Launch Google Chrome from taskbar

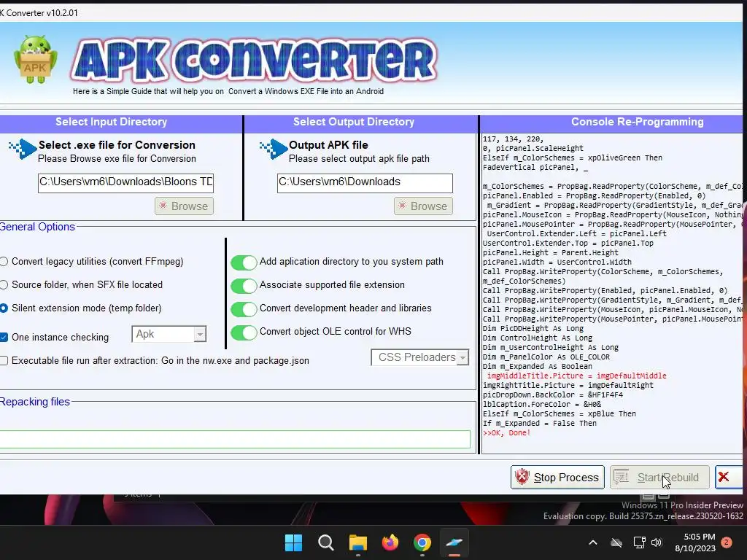coord(422,542)
